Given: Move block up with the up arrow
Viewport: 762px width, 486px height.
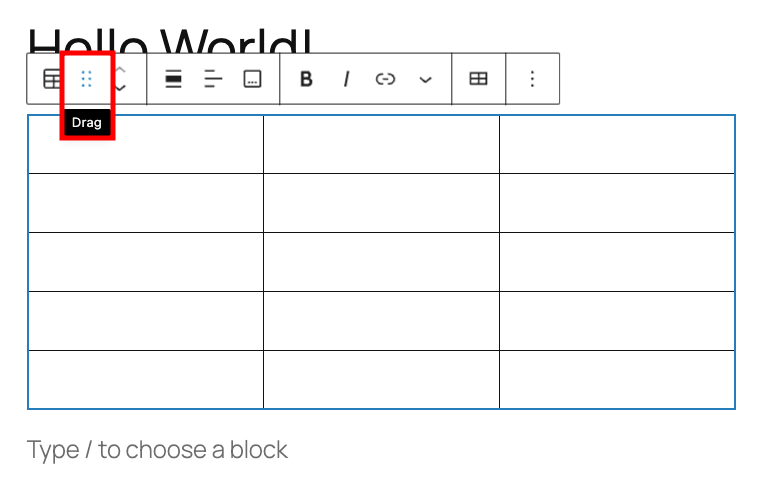Looking at the screenshot, I should click(x=120, y=70).
